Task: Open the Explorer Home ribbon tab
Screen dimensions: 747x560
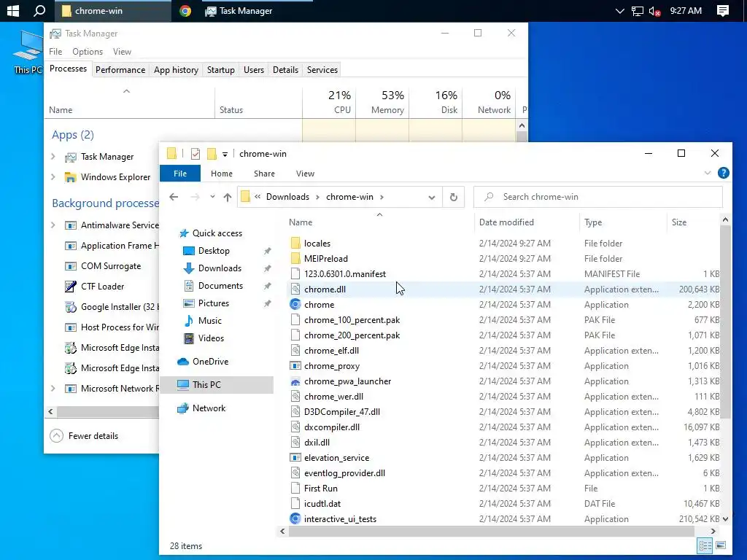Action: pos(222,174)
